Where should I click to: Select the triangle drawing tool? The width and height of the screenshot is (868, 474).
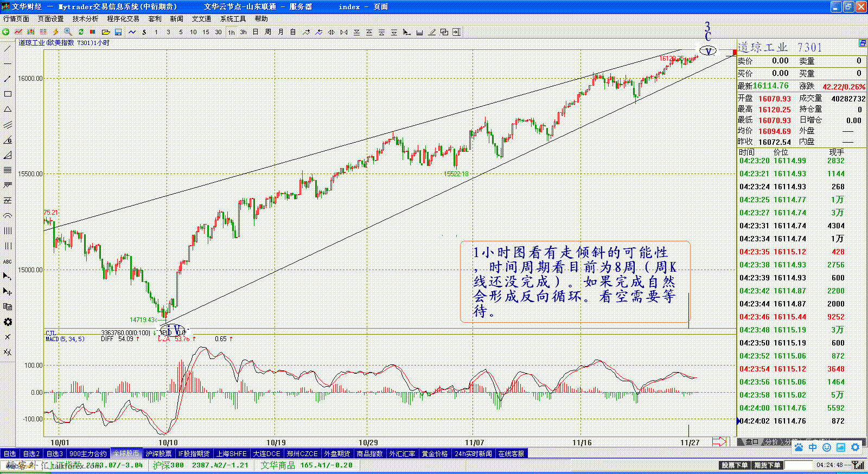pyautogui.click(x=8, y=110)
